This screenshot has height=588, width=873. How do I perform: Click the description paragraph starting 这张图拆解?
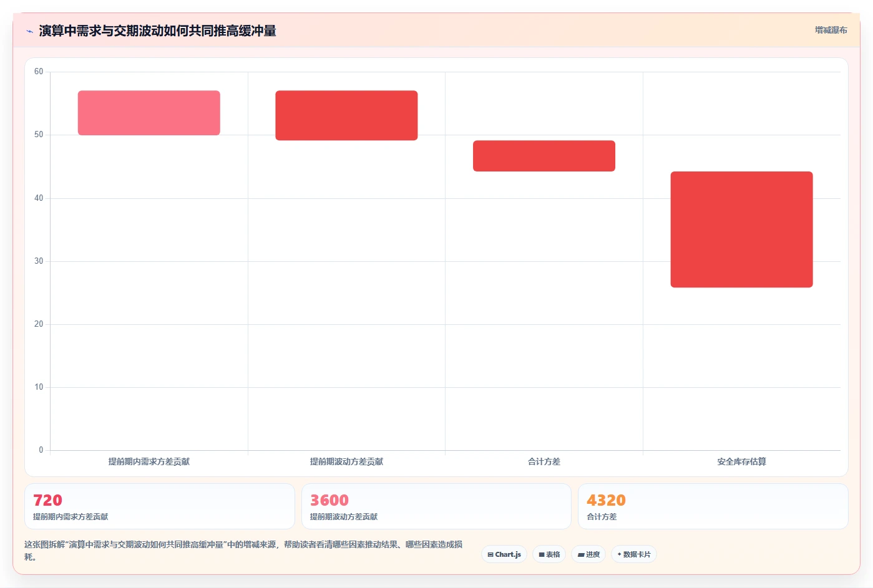tap(243, 551)
